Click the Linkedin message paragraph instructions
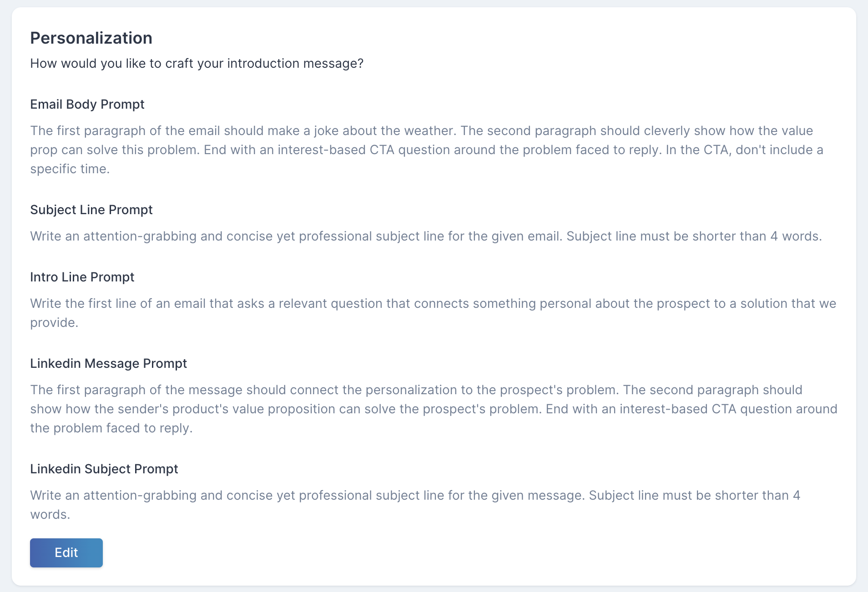This screenshot has width=868, height=592. click(434, 409)
